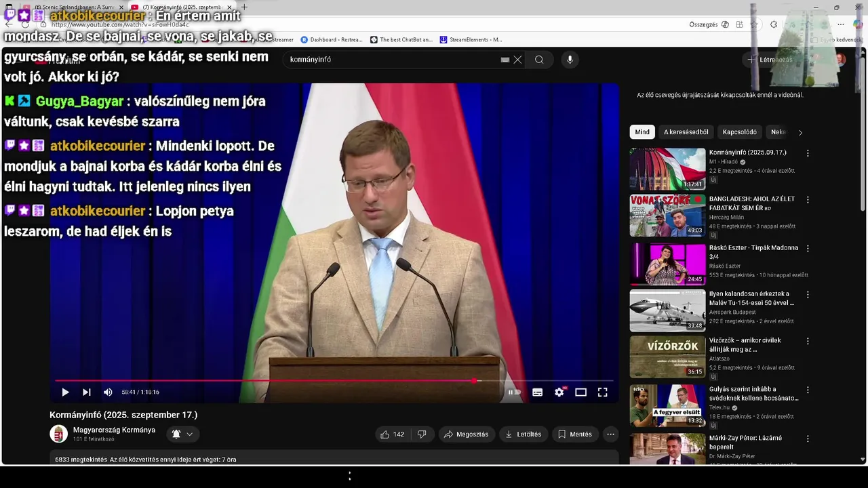
Task: Toggle subtitles in the video player
Action: [537, 392]
